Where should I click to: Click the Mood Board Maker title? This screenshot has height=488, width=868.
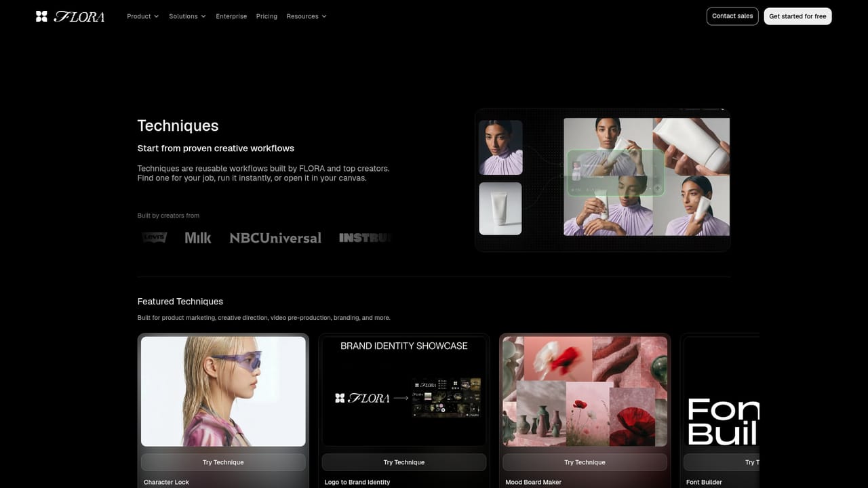coord(534,483)
